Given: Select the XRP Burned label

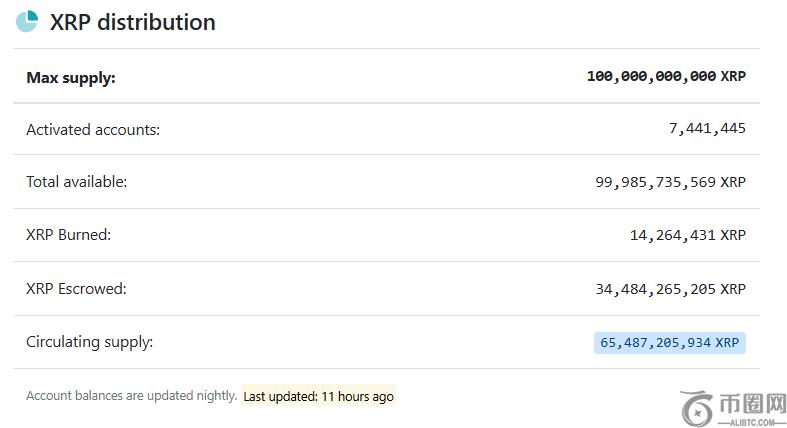Looking at the screenshot, I should (x=68, y=235).
